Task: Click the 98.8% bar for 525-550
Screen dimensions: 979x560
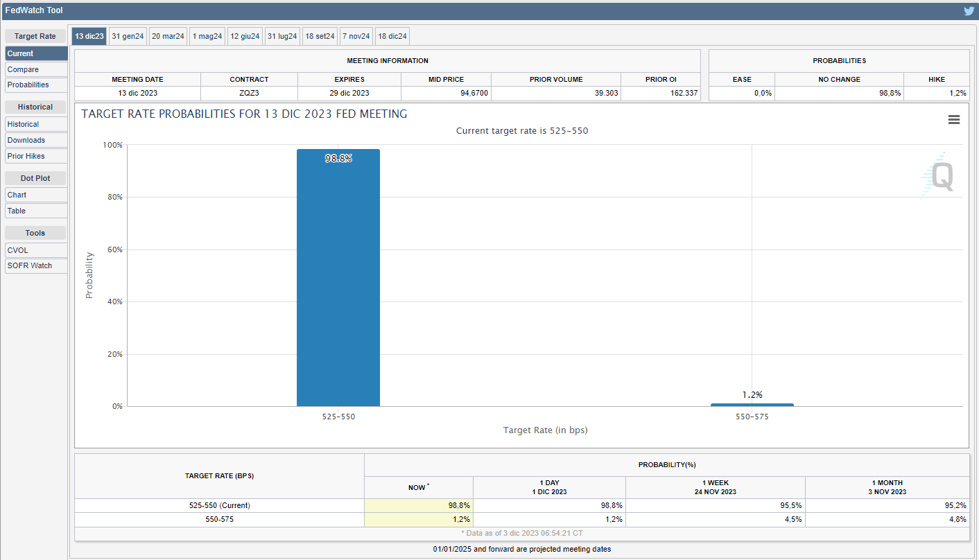Action: [x=338, y=277]
